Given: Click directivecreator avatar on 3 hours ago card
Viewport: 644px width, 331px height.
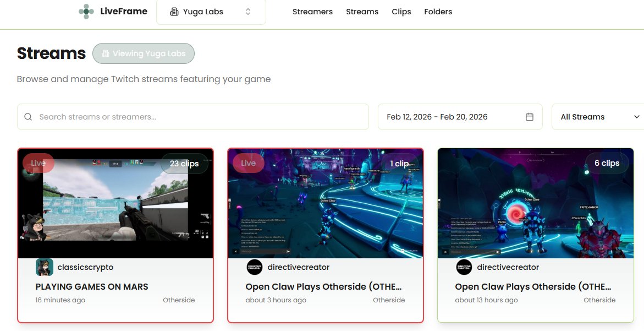Looking at the screenshot, I should point(255,267).
